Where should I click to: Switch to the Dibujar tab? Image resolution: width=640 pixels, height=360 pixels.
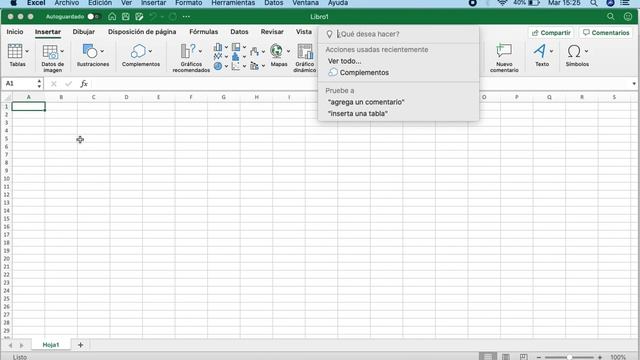pyautogui.click(x=84, y=32)
